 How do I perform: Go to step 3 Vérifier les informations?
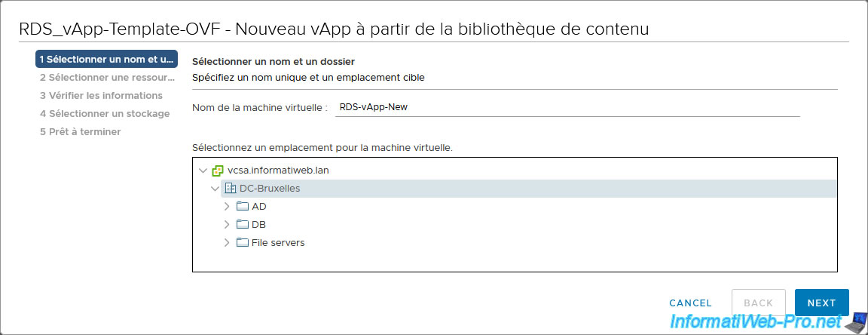(101, 95)
